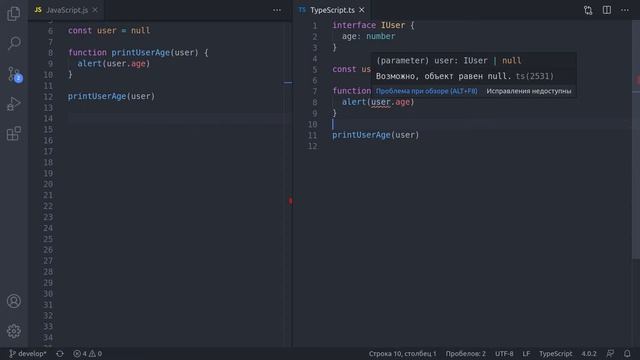Image resolution: width=640 pixels, height=360 pixels.
Task: Open the Search view in activity bar
Action: 14,43
